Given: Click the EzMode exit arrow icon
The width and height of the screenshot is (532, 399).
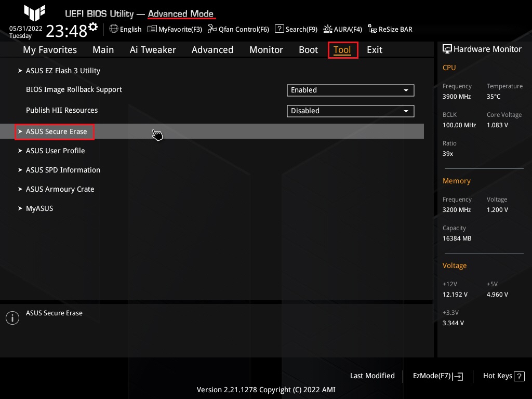Looking at the screenshot, I should point(458,376).
